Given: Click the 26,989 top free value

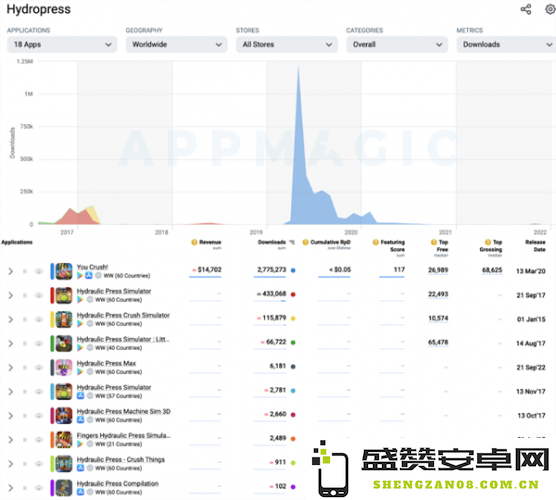Looking at the screenshot, I should (x=438, y=270).
